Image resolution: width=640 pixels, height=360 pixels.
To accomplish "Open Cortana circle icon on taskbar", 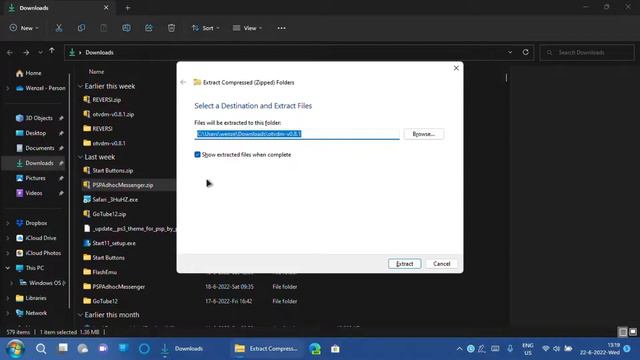I will point(144,349).
